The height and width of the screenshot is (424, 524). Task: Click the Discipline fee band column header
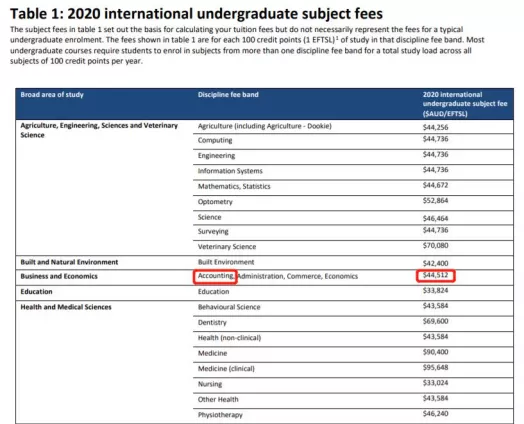click(x=228, y=95)
